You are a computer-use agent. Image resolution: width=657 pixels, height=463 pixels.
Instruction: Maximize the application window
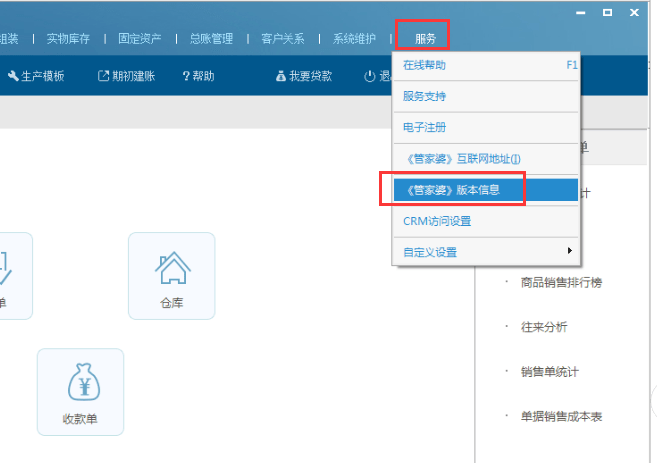[608, 13]
